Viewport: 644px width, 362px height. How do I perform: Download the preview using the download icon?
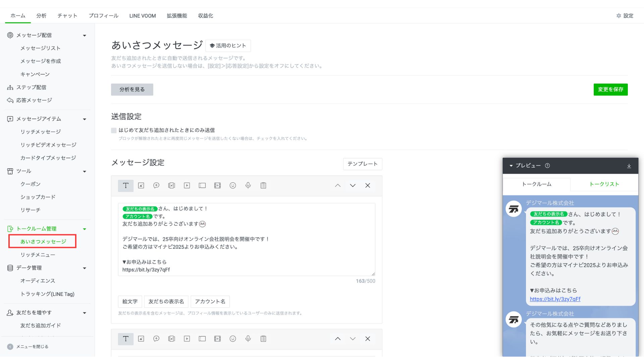pyautogui.click(x=629, y=166)
